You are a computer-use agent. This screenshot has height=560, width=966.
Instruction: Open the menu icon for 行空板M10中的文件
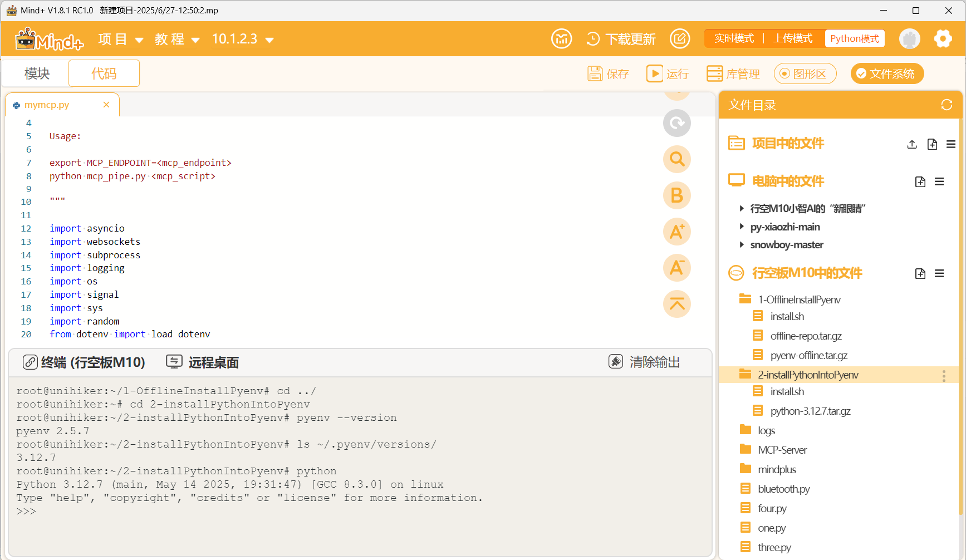click(939, 273)
